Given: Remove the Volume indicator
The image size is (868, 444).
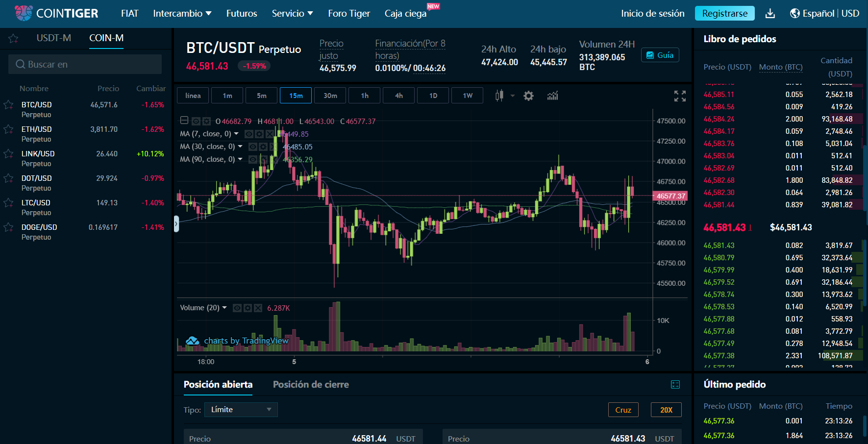Looking at the screenshot, I should [x=258, y=308].
